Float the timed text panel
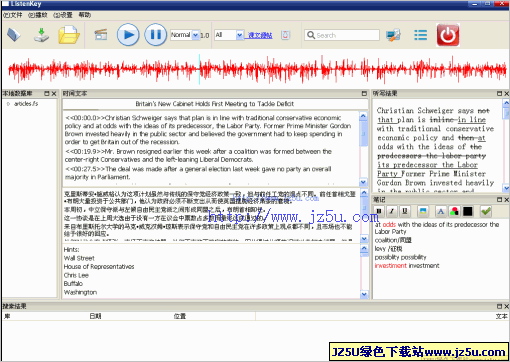The width and height of the screenshot is (510, 362). pos(364,94)
